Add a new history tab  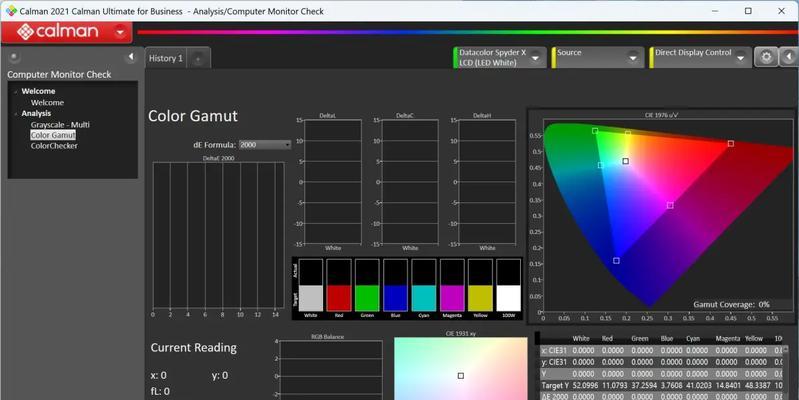click(x=198, y=59)
